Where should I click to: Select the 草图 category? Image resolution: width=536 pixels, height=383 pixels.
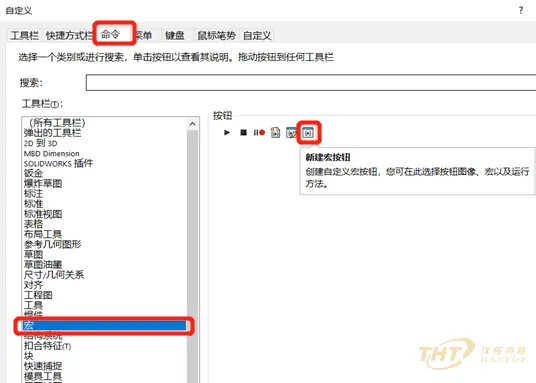click(33, 254)
